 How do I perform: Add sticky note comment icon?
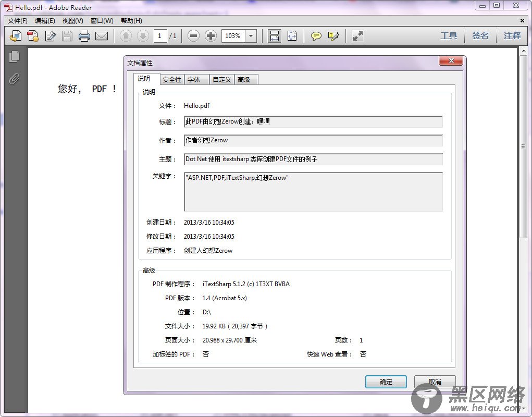[x=316, y=35]
